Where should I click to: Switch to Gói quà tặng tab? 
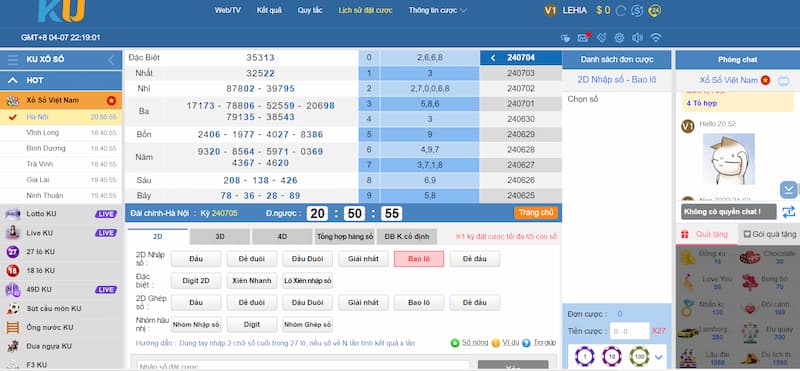[x=769, y=234]
